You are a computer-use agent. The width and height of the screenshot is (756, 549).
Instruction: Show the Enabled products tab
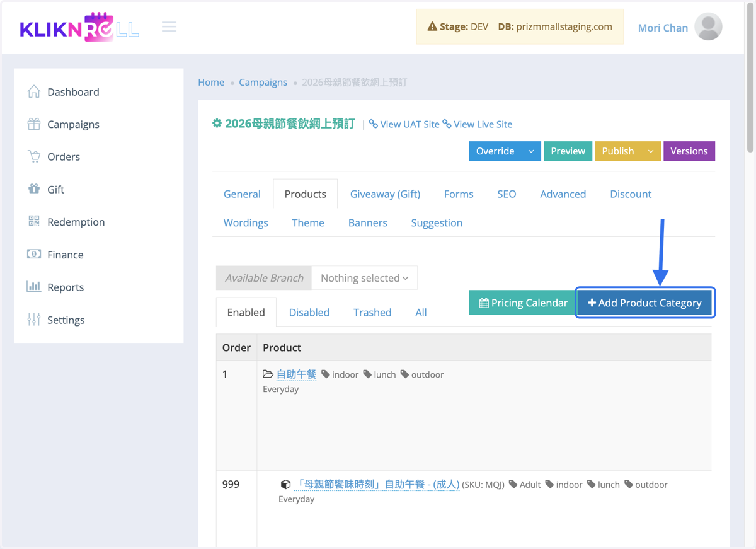point(246,312)
